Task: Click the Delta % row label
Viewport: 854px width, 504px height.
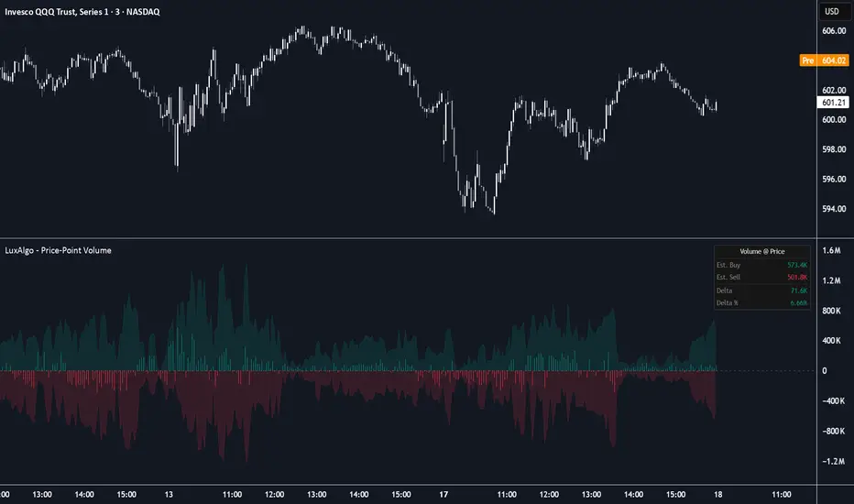Action: click(728, 303)
